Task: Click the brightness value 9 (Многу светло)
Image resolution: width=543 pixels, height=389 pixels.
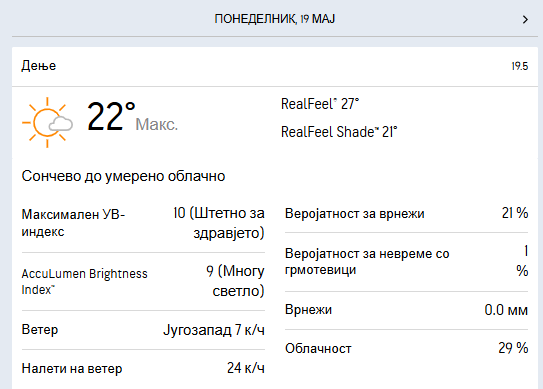Action: pos(235,281)
